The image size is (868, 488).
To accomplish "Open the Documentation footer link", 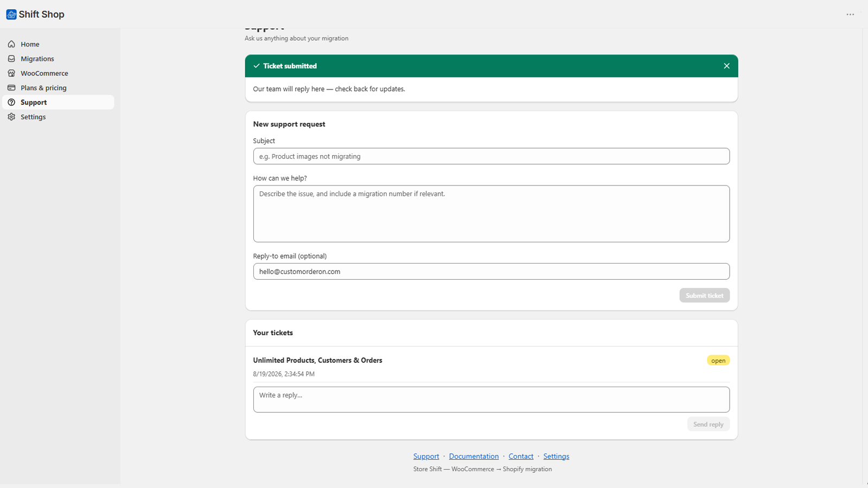I will click(x=474, y=456).
